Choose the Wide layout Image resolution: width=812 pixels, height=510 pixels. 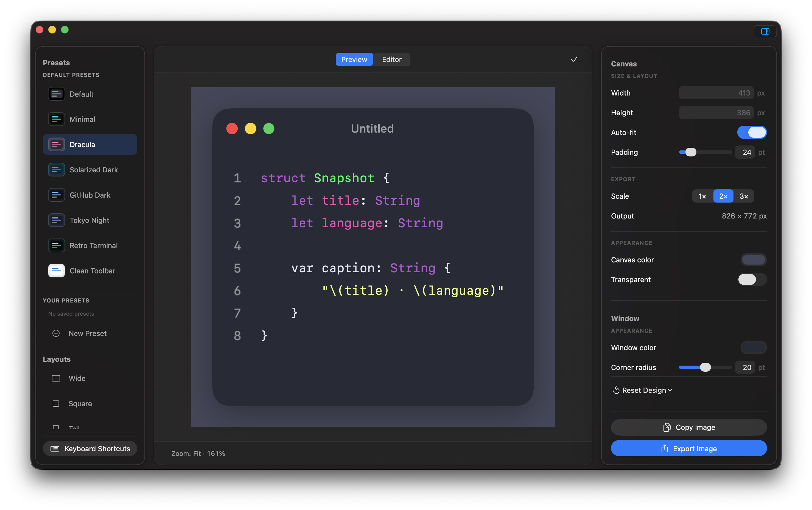click(x=90, y=379)
